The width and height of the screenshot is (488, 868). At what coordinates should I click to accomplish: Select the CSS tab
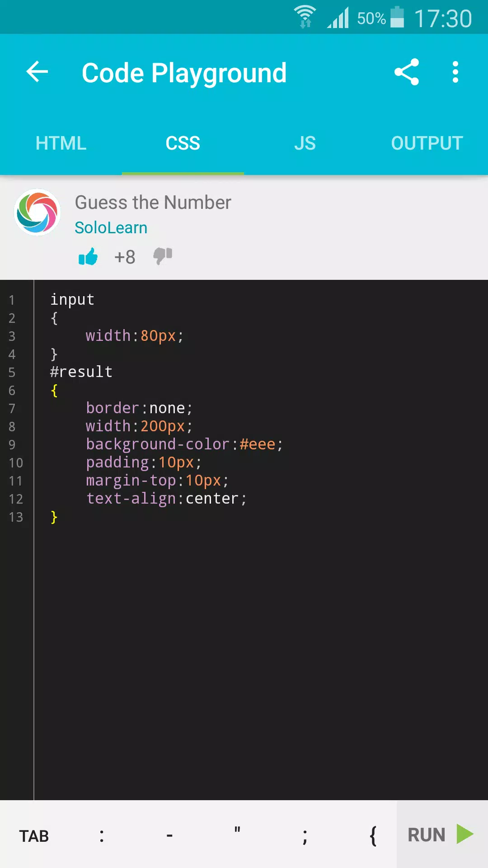[183, 143]
